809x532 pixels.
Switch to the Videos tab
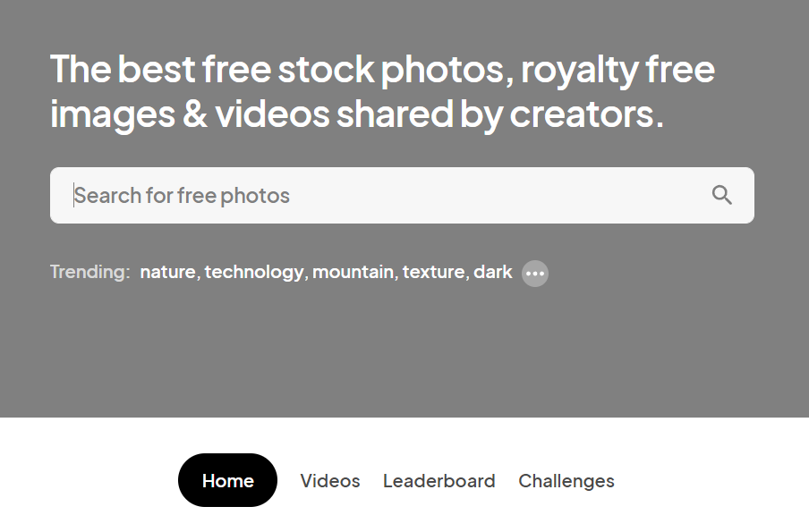[330, 480]
